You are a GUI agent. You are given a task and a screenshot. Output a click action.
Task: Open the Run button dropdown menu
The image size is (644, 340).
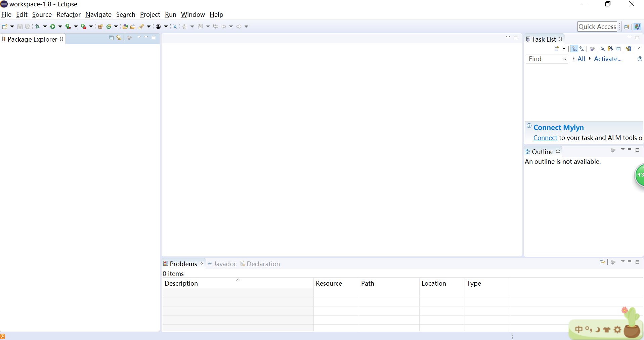point(60,27)
